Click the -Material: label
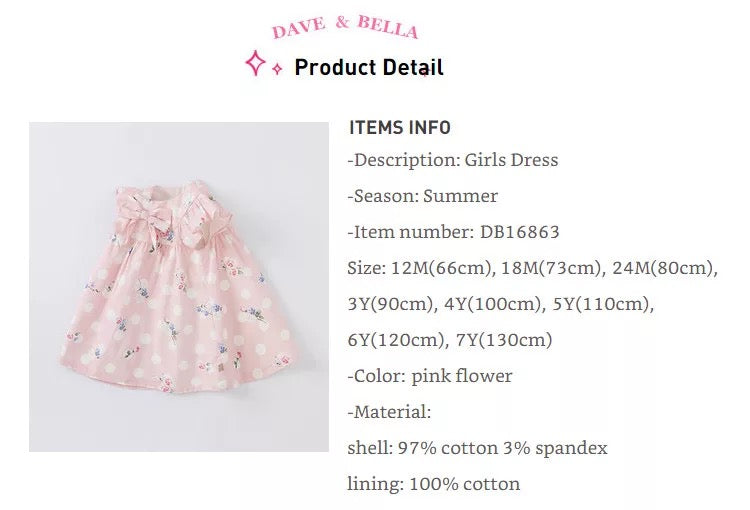 390,412
